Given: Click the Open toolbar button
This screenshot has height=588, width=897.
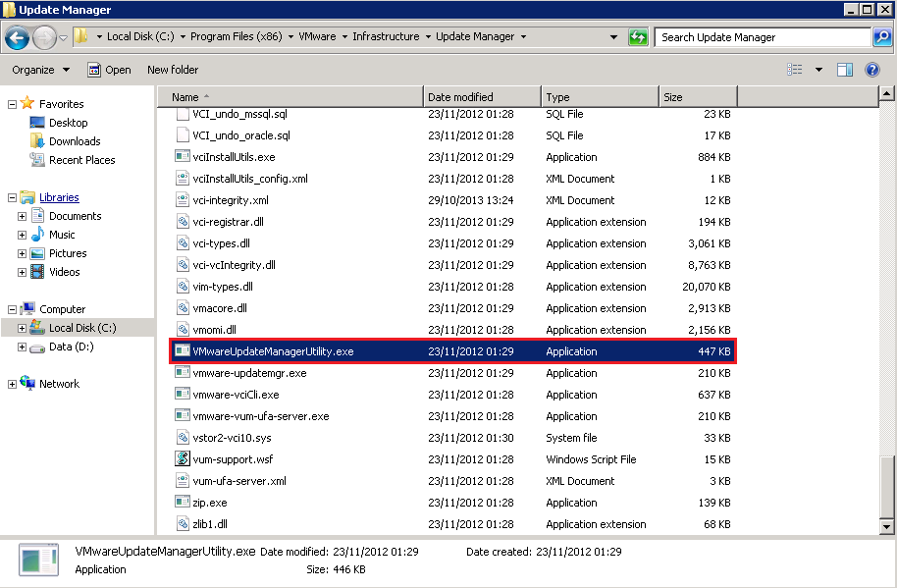Looking at the screenshot, I should tap(109, 70).
